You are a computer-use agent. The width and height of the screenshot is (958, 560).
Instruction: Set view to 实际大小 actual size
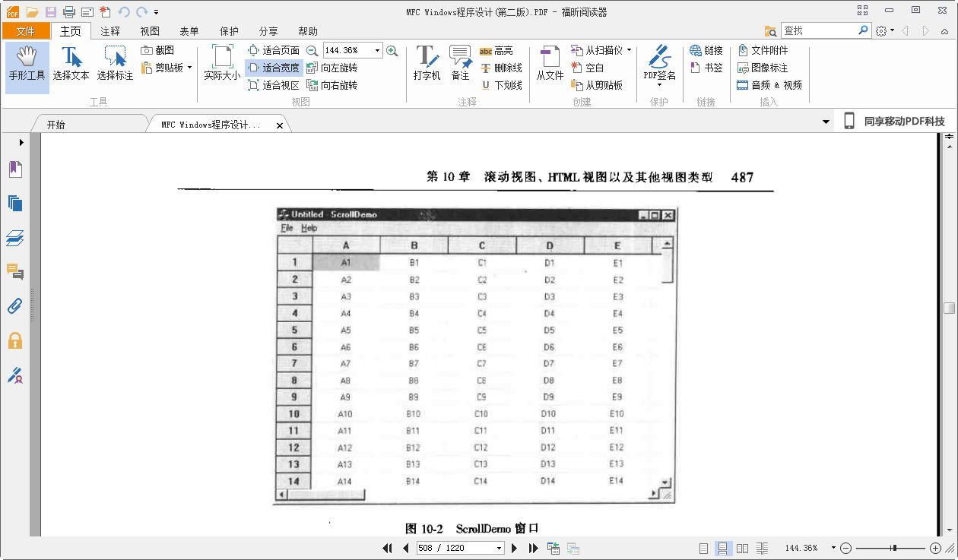click(222, 65)
